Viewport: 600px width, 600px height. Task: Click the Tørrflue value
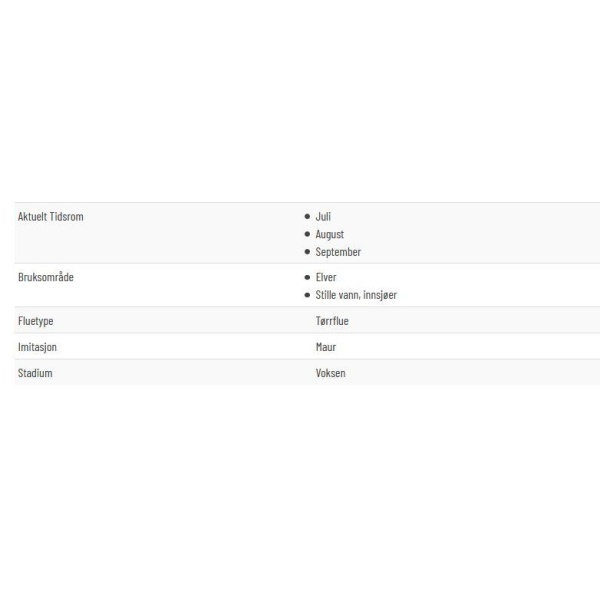pos(332,321)
